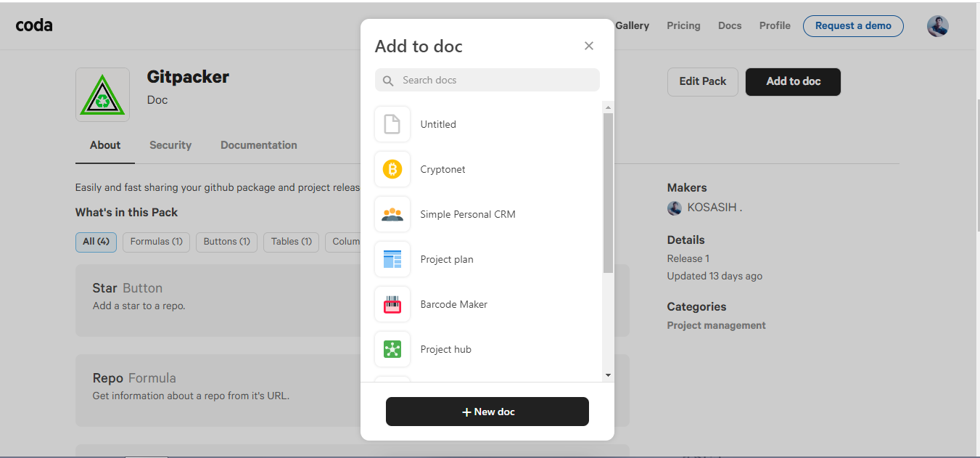Click the Gitpacker pack logo

pyautogui.click(x=102, y=95)
